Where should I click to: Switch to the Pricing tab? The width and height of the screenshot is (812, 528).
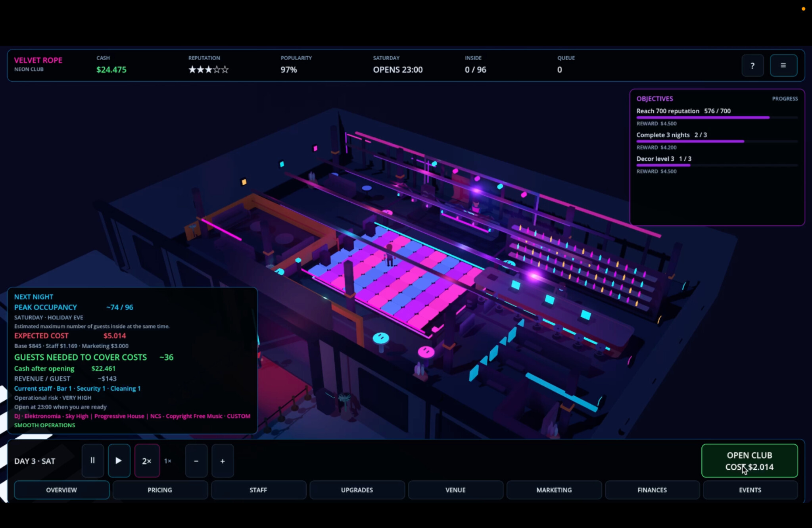point(160,490)
